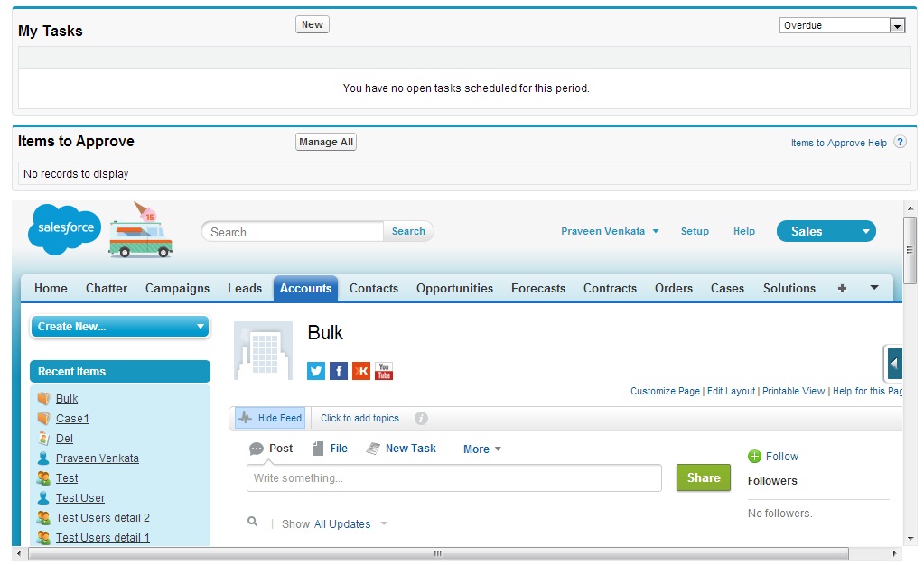
Task: Click the person icon beside Praveen Venkata
Action: 43,458
